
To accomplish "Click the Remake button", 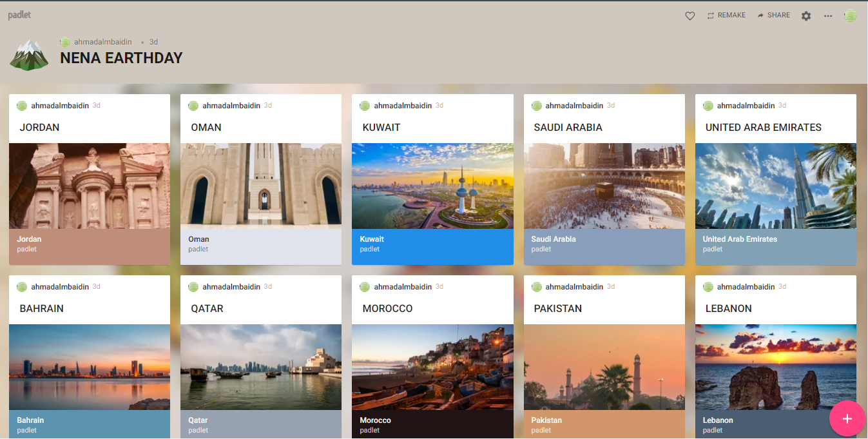I will (726, 15).
